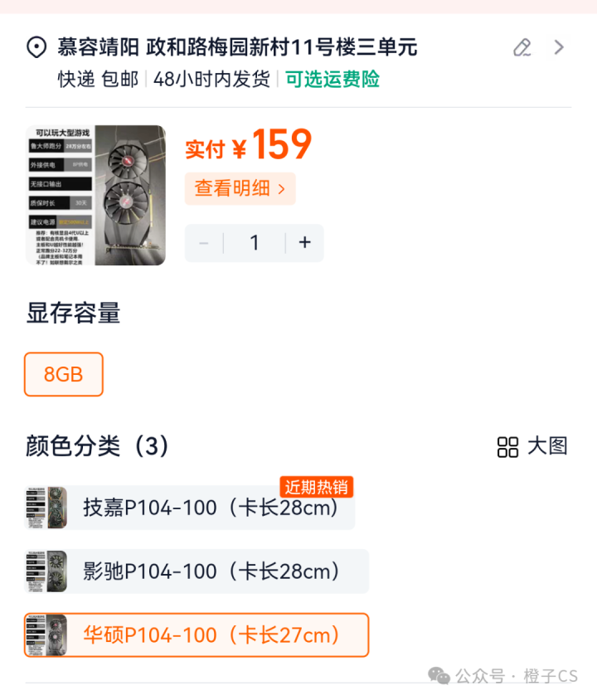Tap the 影驰P104-100 option thumbnail

click(x=46, y=571)
